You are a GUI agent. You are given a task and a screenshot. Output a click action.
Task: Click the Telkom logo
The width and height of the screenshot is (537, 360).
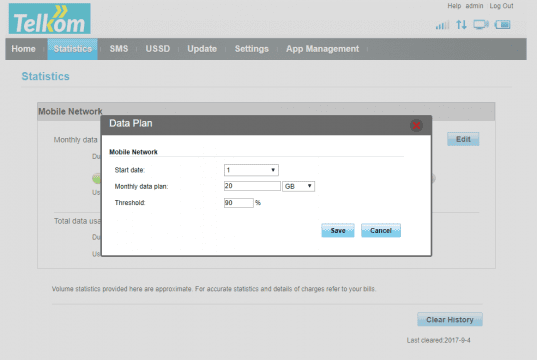[50, 18]
